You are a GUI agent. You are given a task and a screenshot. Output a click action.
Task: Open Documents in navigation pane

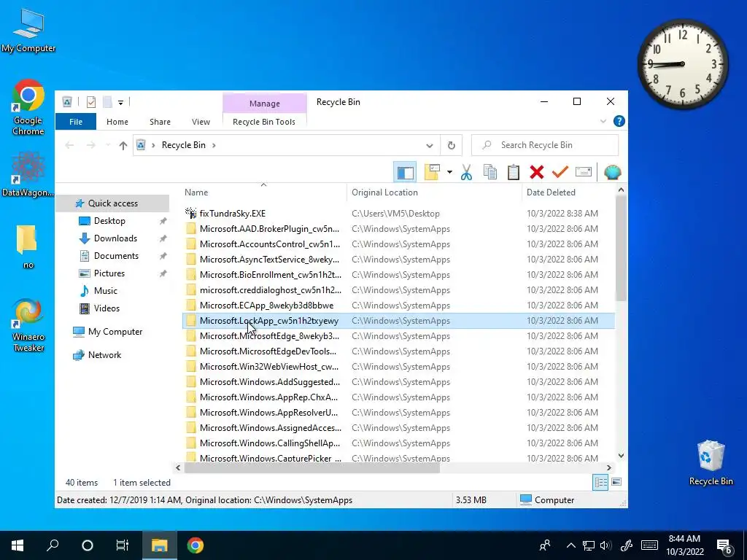click(116, 256)
